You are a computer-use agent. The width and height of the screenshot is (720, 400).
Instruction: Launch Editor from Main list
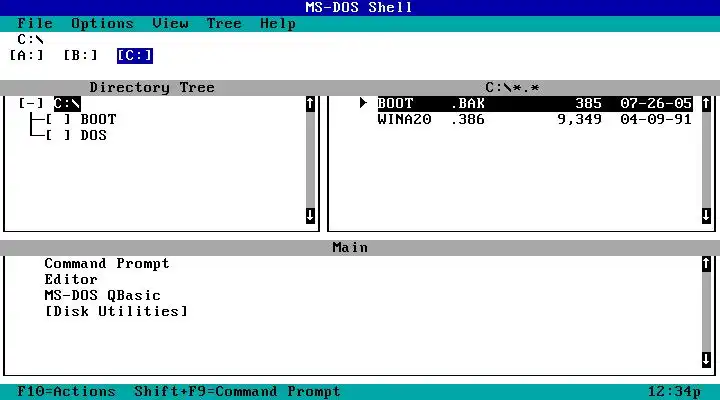[x=71, y=280]
